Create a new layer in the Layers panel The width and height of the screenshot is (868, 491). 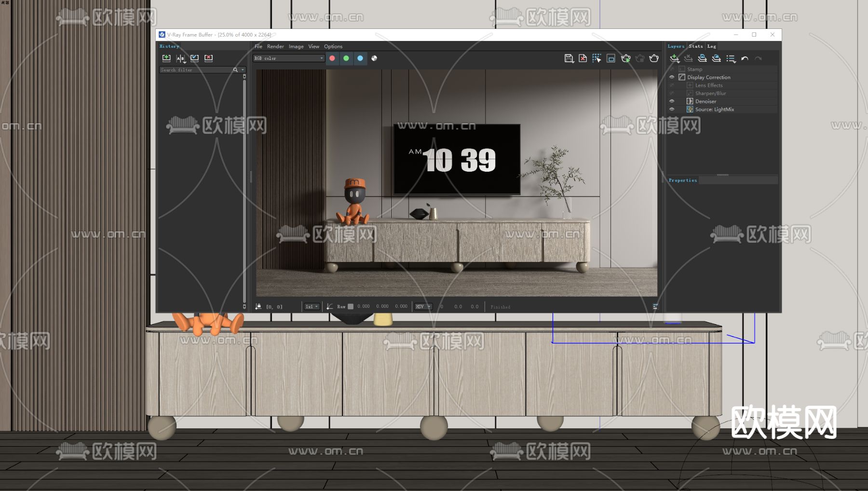675,58
